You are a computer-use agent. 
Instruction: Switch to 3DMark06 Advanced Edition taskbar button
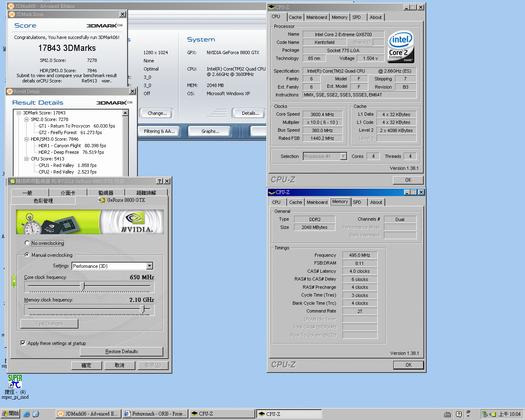pos(88,414)
